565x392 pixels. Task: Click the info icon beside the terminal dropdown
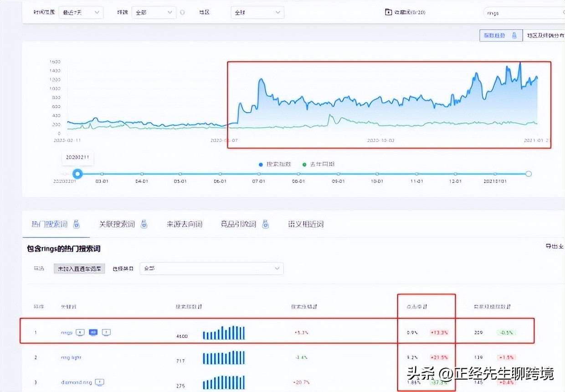pyautogui.click(x=182, y=12)
